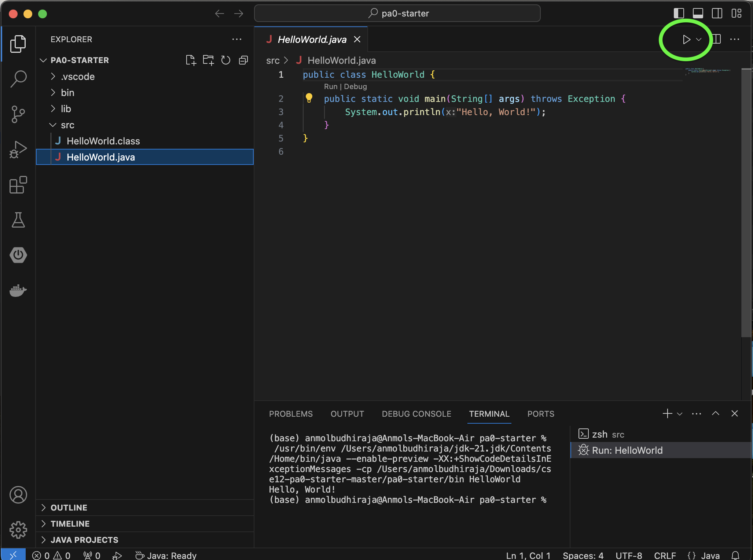This screenshot has width=753, height=560.
Task: Select HelloWorld.java in the explorer
Action: (144, 157)
